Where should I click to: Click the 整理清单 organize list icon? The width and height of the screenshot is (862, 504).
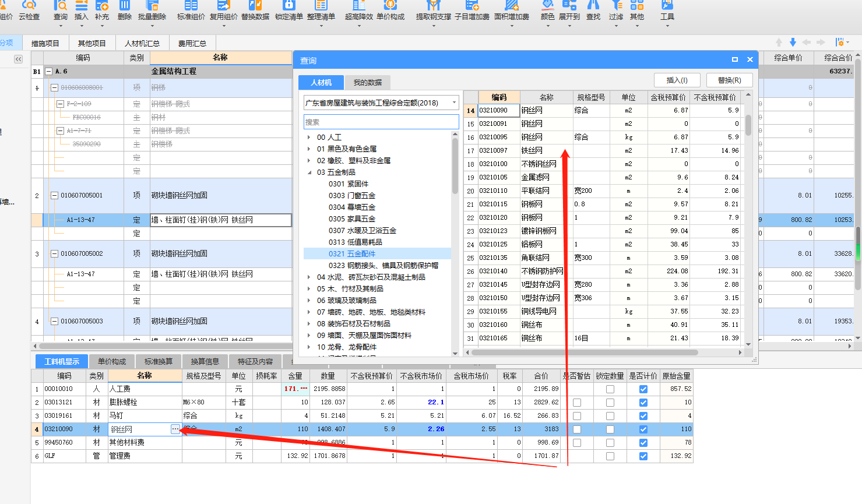pos(321,10)
